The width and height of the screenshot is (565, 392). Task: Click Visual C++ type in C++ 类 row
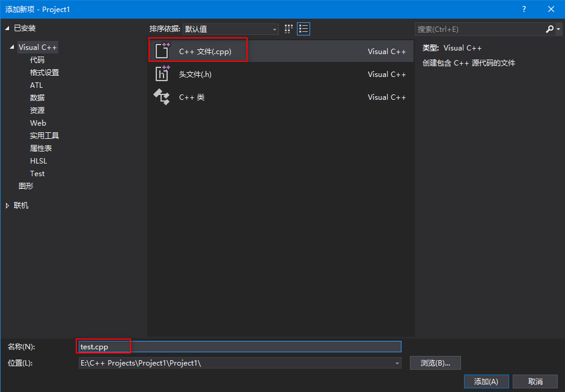[x=386, y=97]
